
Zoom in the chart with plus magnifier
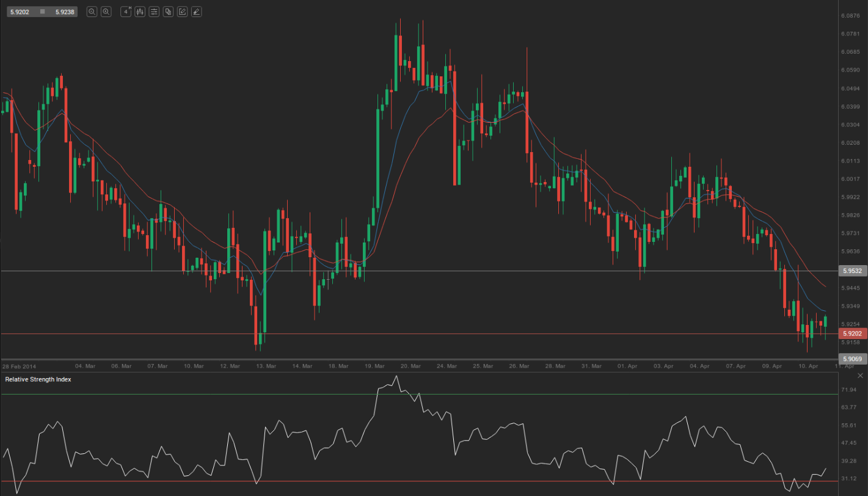pyautogui.click(x=106, y=12)
